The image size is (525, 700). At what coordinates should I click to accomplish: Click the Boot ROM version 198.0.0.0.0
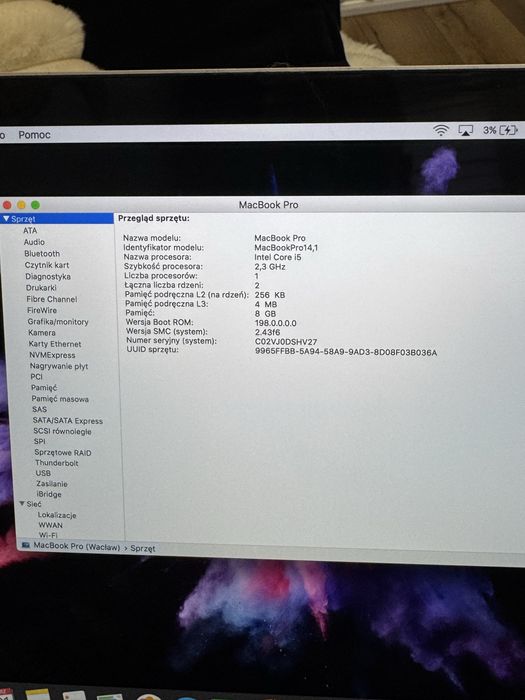click(275, 323)
